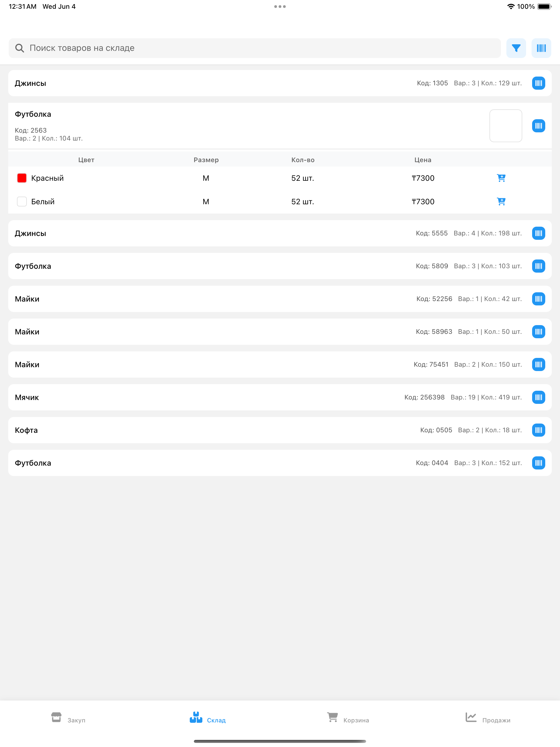Screen dimensions: 560x747
Task: Expand the Футболка row with code 5809
Action: click(x=280, y=266)
